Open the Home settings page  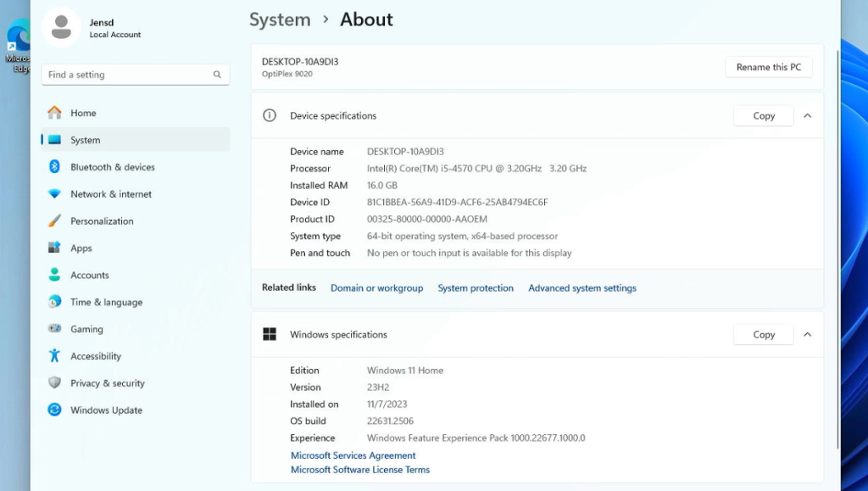click(136, 113)
